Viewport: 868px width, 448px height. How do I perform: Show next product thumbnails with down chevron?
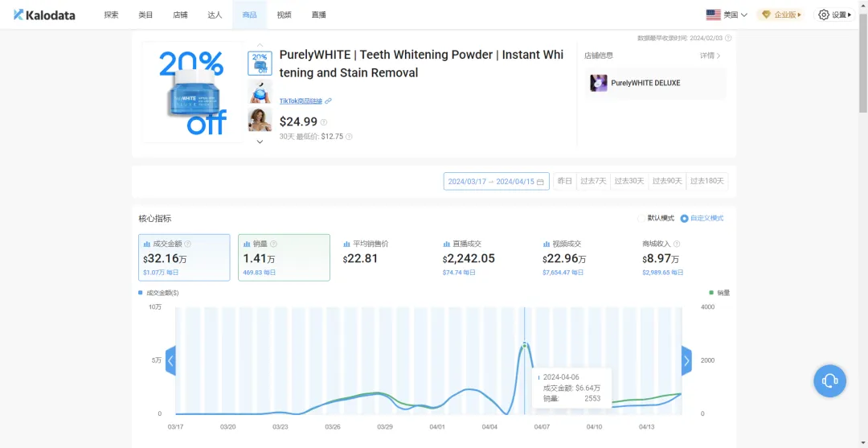click(x=260, y=142)
